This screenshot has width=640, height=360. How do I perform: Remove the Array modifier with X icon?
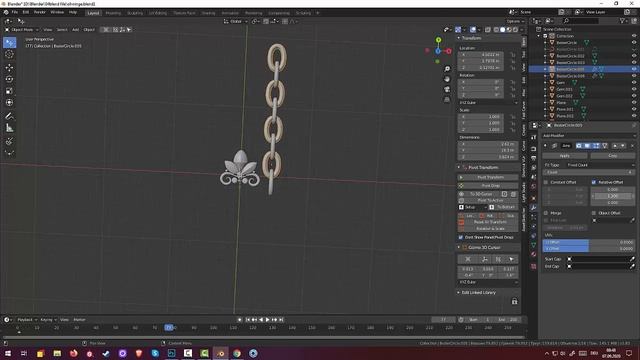coord(633,146)
